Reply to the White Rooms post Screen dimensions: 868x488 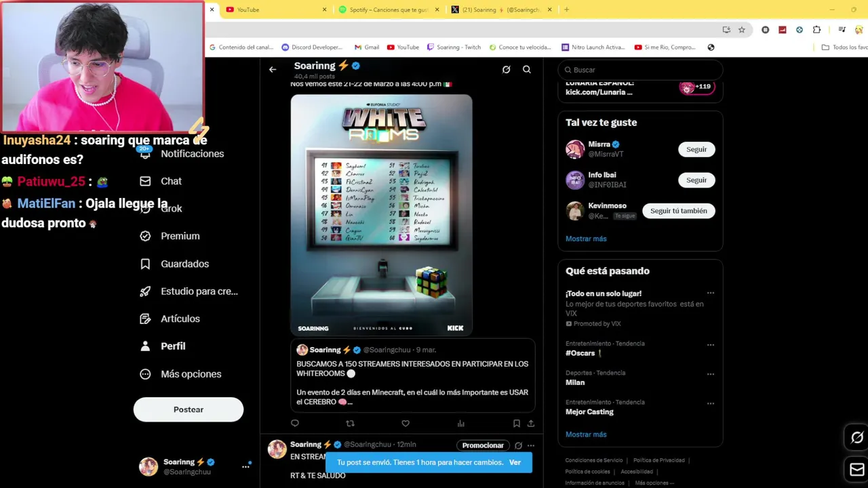[x=294, y=424]
